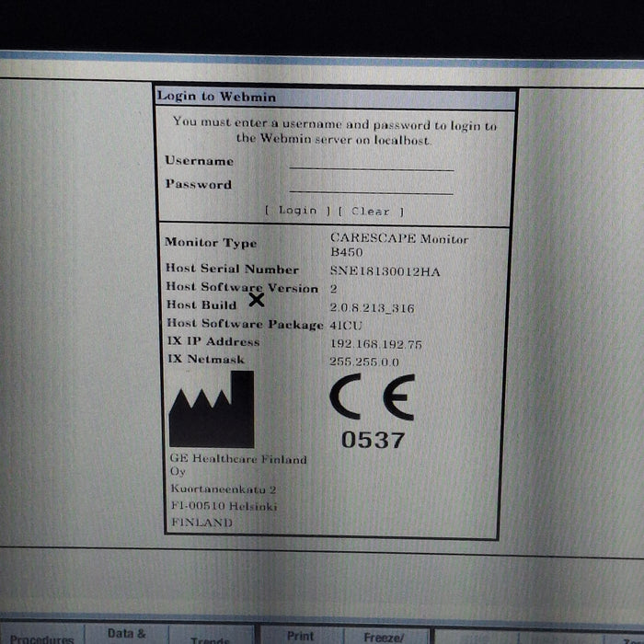This screenshot has height=644, width=644.
Task: Click the Host Software Package label
Action: point(245,324)
